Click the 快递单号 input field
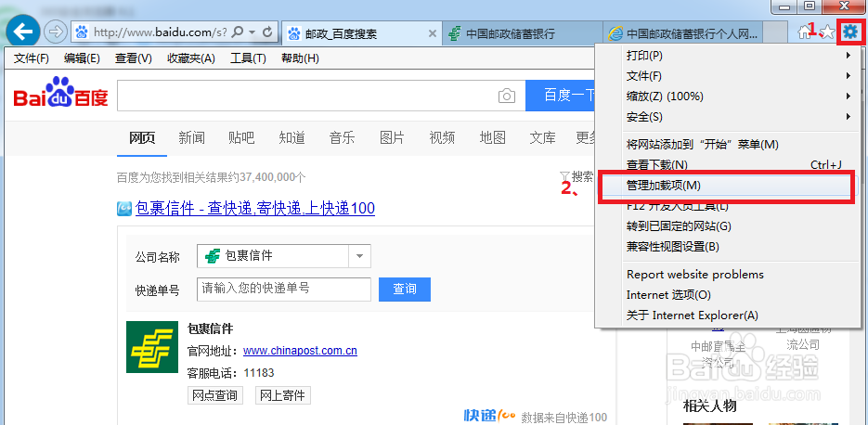This screenshot has height=425, width=868. pyautogui.click(x=284, y=289)
